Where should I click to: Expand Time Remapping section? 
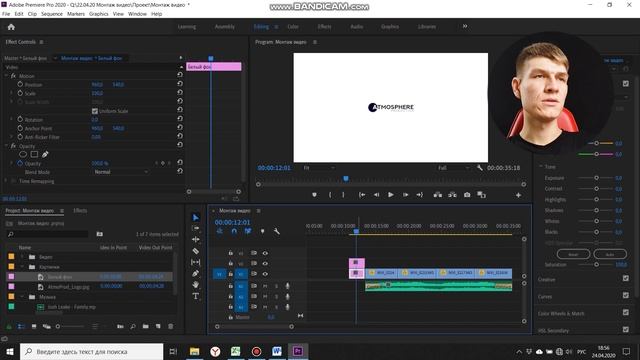coord(6,180)
